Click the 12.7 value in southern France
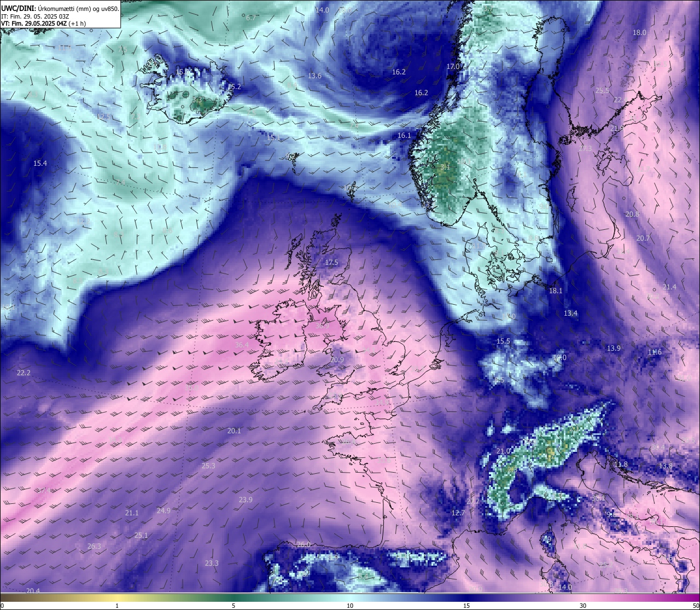The width and height of the screenshot is (700, 610). tap(458, 513)
